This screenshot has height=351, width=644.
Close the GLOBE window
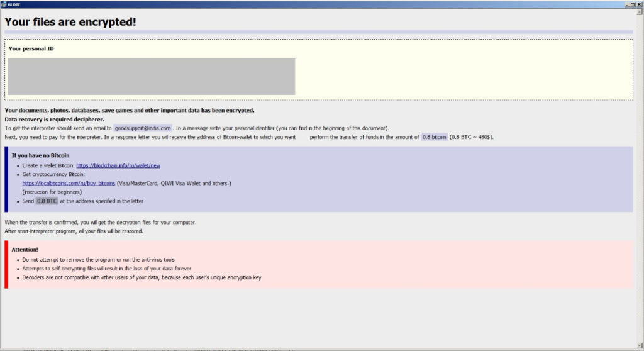click(x=640, y=4)
